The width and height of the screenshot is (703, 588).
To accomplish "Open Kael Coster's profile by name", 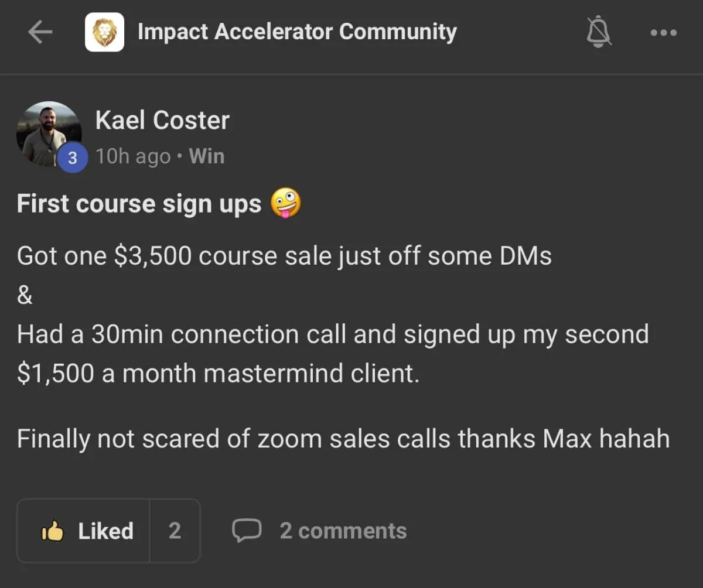I will pos(162,121).
